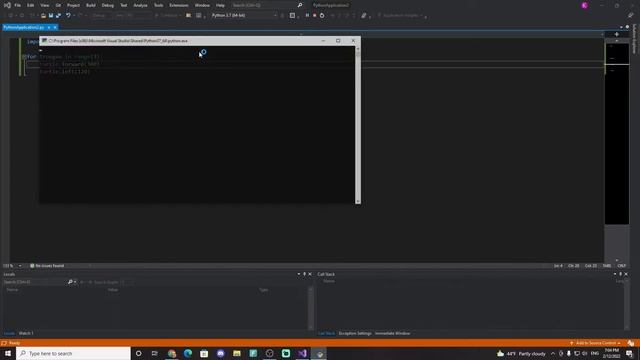Open the Python 3.7 (64-bit) environment dropdown
This screenshot has width=640, height=360.
244,16
